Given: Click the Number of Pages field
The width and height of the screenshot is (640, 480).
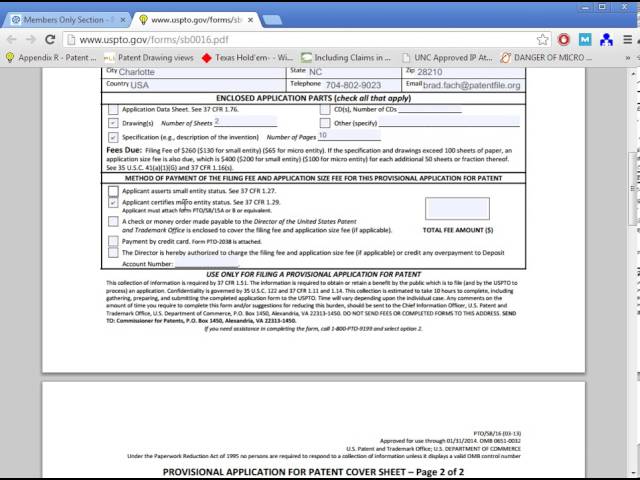Looking at the screenshot, I should tap(349, 135).
